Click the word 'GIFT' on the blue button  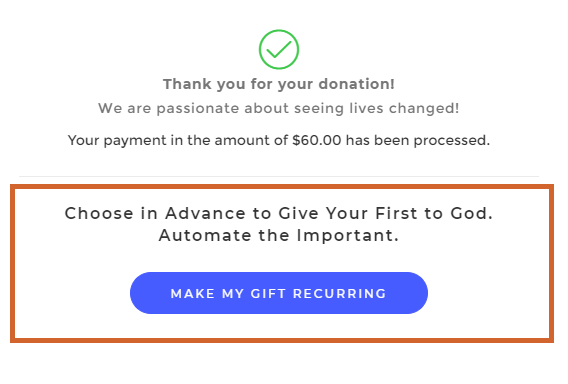click(268, 293)
